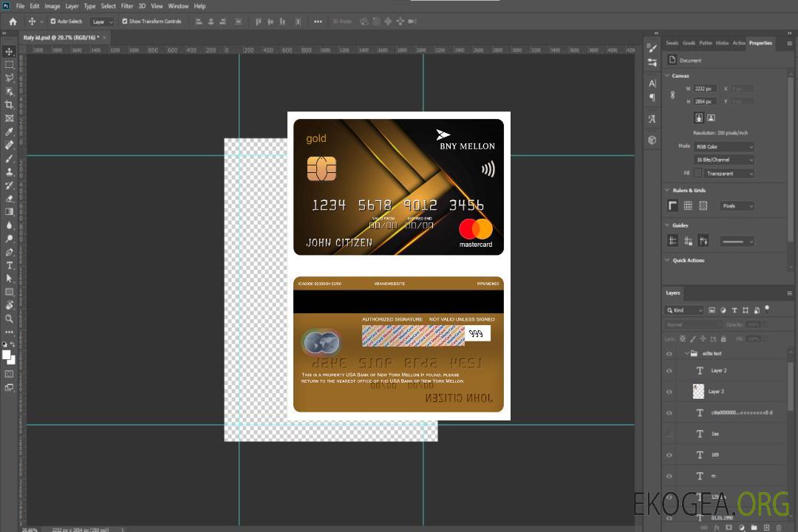
Task: Open the RGB Color mode dropdown
Action: (x=723, y=146)
